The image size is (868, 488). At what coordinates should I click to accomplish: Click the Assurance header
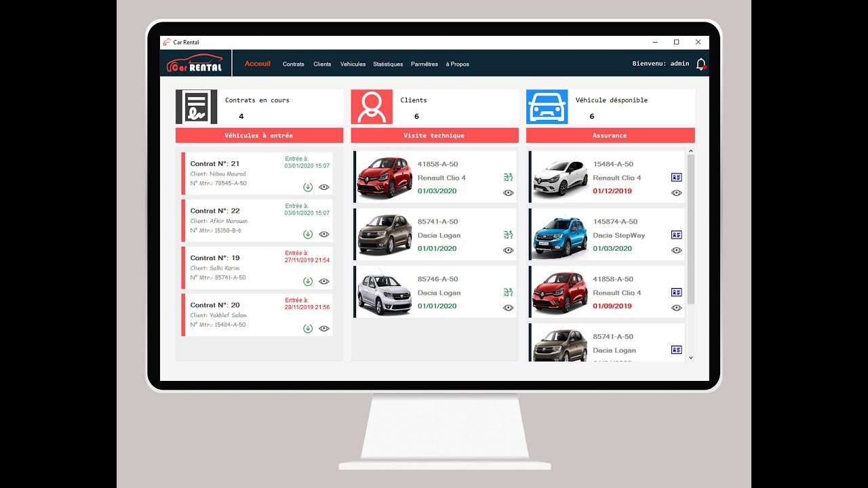[x=610, y=136]
